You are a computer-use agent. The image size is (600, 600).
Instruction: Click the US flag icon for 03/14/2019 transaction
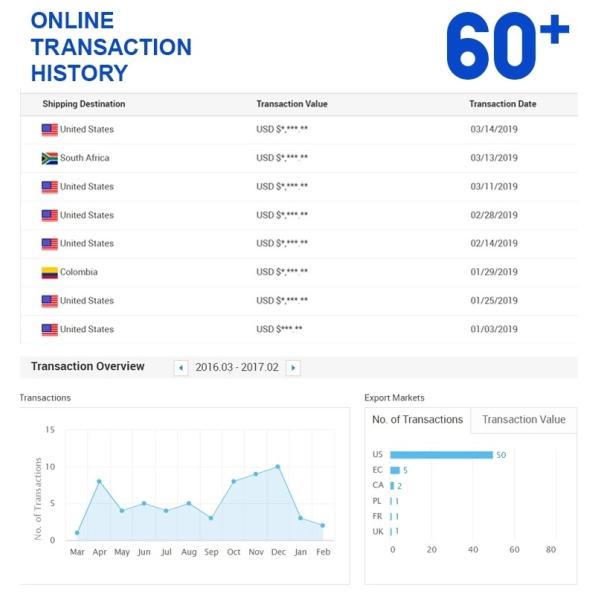tap(49, 129)
